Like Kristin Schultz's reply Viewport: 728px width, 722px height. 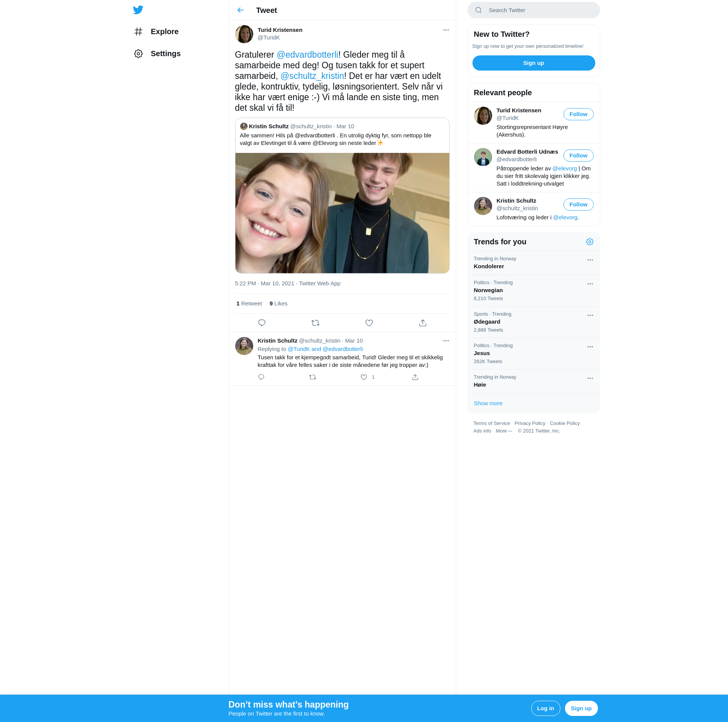click(x=364, y=377)
